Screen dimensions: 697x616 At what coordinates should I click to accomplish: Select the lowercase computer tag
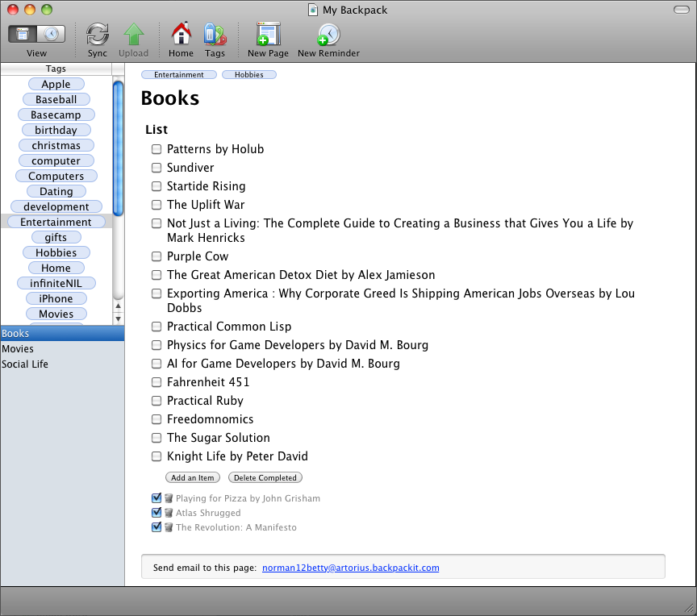[56, 160]
